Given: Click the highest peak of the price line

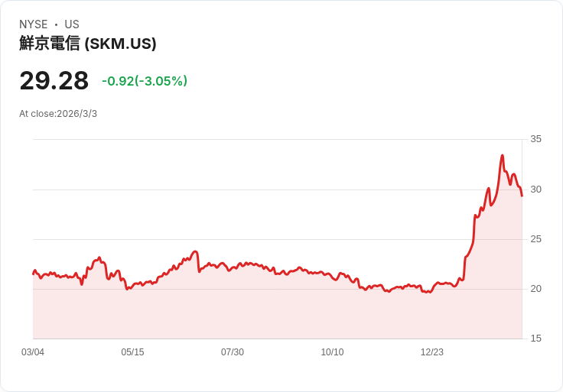Looking at the screenshot, I should pyautogui.click(x=502, y=156).
